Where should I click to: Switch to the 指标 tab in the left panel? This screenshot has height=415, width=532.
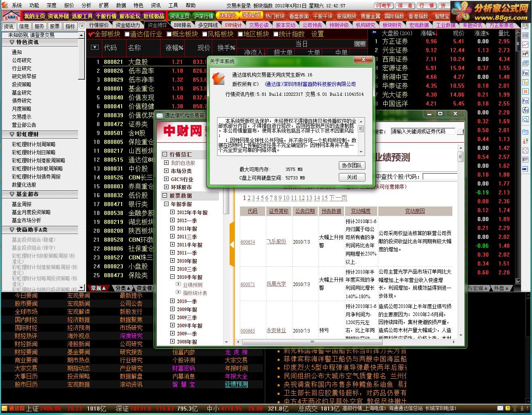(x=70, y=26)
